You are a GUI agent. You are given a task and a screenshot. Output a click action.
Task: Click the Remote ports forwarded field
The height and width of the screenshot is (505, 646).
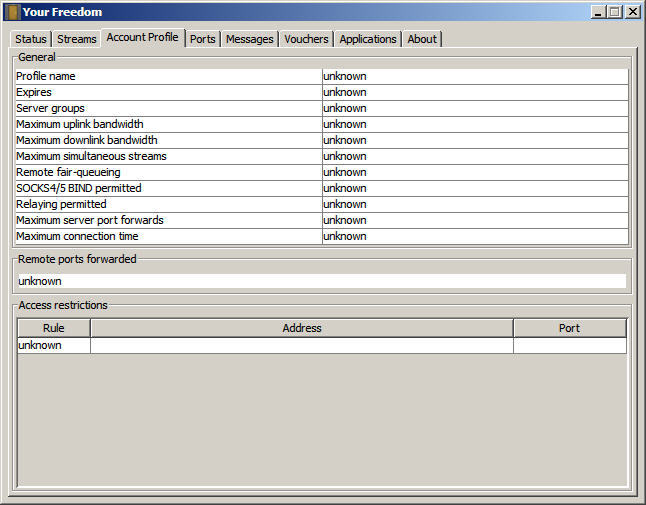tap(321, 281)
